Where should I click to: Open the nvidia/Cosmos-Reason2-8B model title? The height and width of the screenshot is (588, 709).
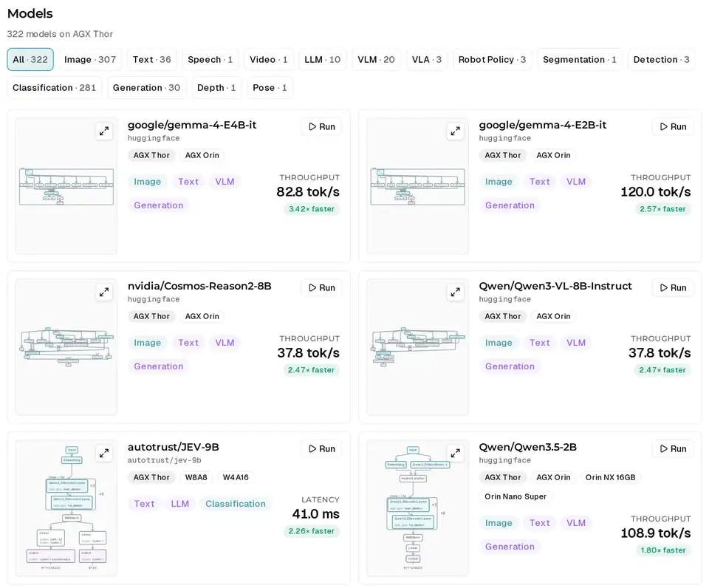pyautogui.click(x=199, y=286)
